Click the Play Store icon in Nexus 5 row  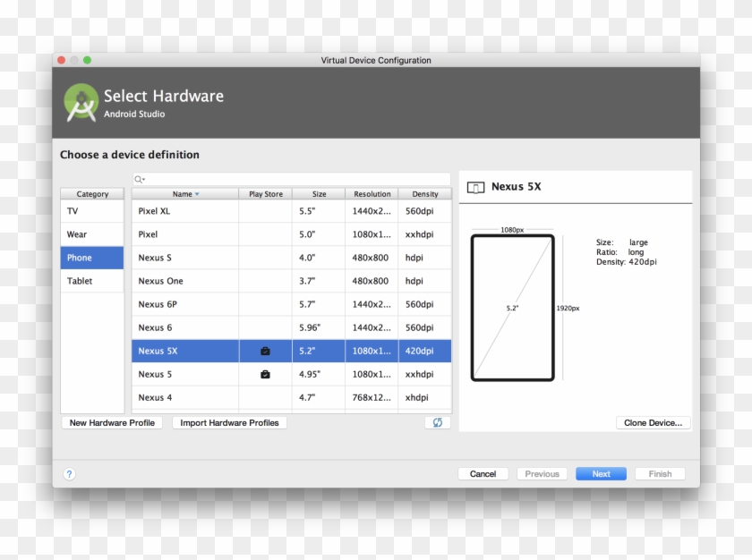point(265,374)
